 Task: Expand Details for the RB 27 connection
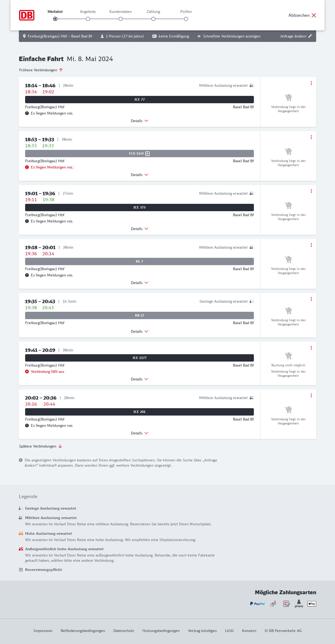pyautogui.click(x=139, y=331)
